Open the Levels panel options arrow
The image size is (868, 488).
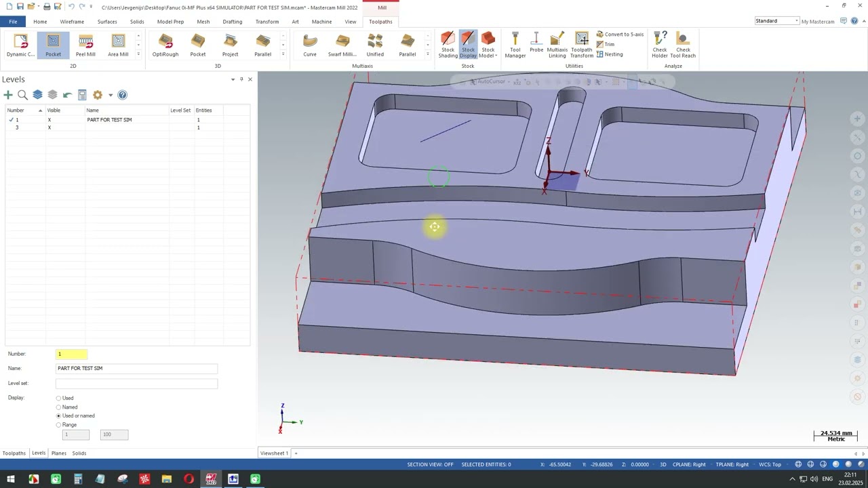(233, 79)
